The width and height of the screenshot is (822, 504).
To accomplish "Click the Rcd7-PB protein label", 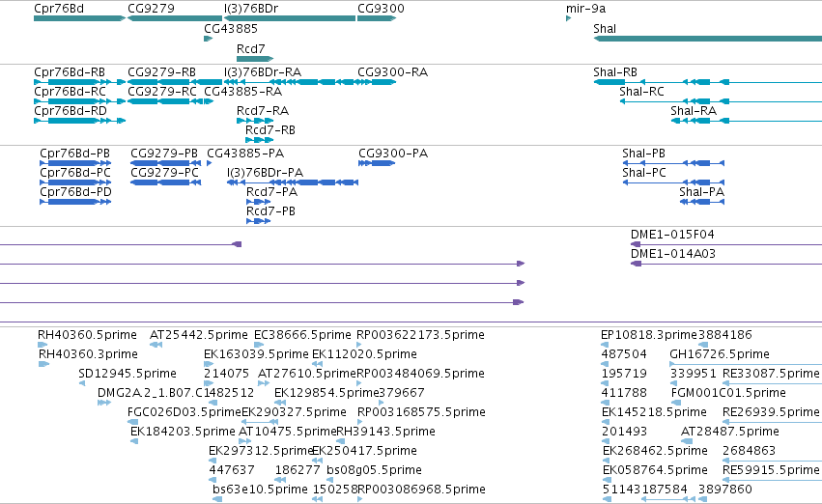I will [271, 211].
